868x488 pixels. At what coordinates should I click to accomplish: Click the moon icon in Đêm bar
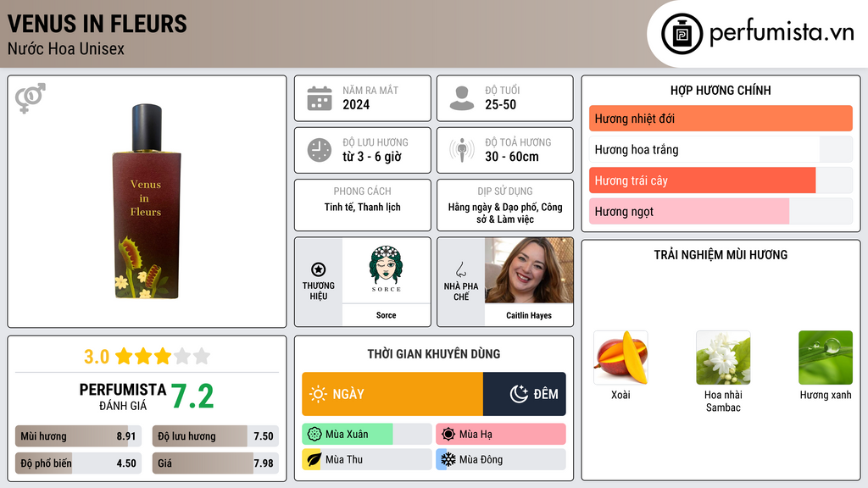tap(519, 394)
